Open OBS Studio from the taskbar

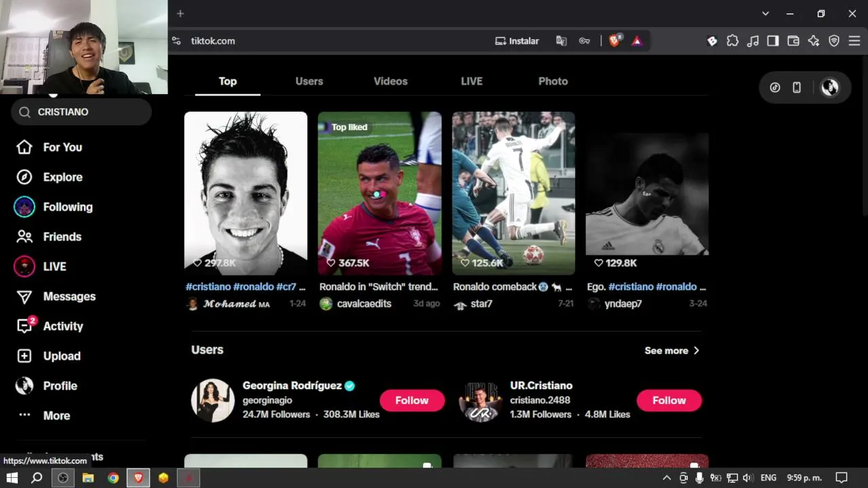63,478
